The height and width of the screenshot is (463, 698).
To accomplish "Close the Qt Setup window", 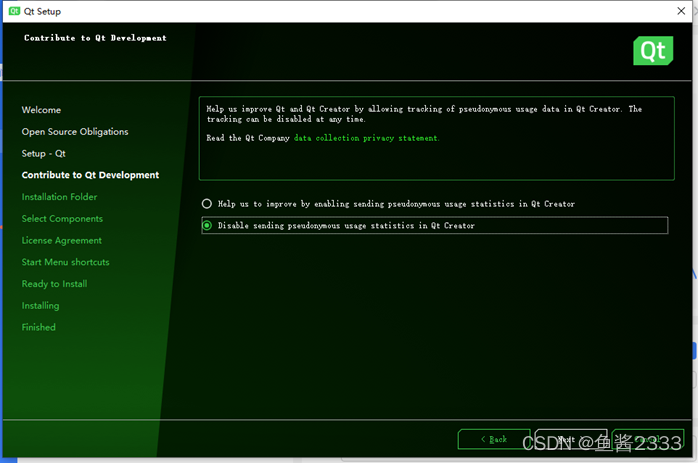I will click(681, 11).
